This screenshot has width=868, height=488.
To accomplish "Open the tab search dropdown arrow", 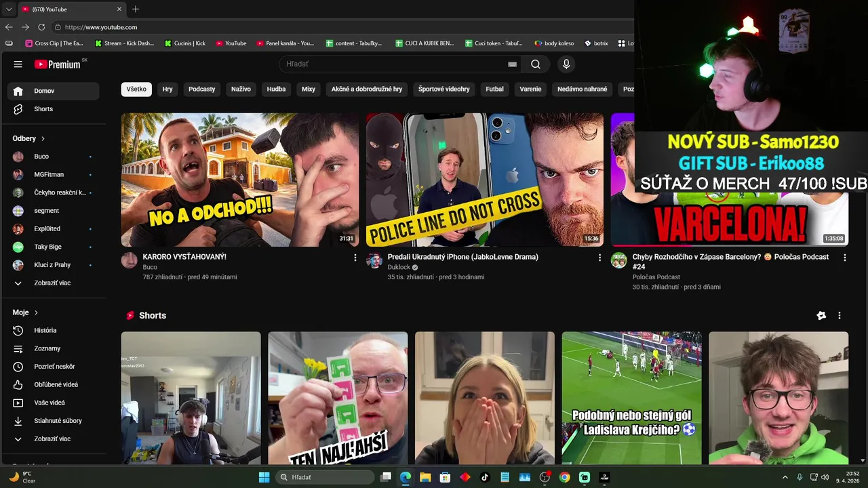I will click(x=8, y=9).
